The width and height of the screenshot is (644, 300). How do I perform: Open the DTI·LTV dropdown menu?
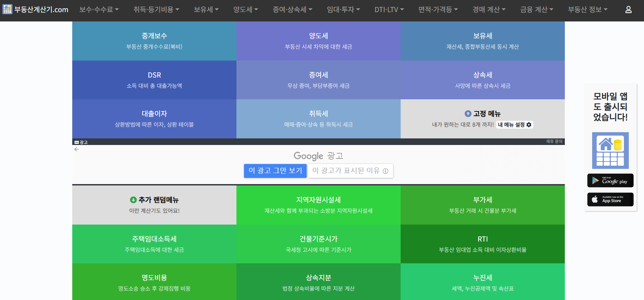389,10
